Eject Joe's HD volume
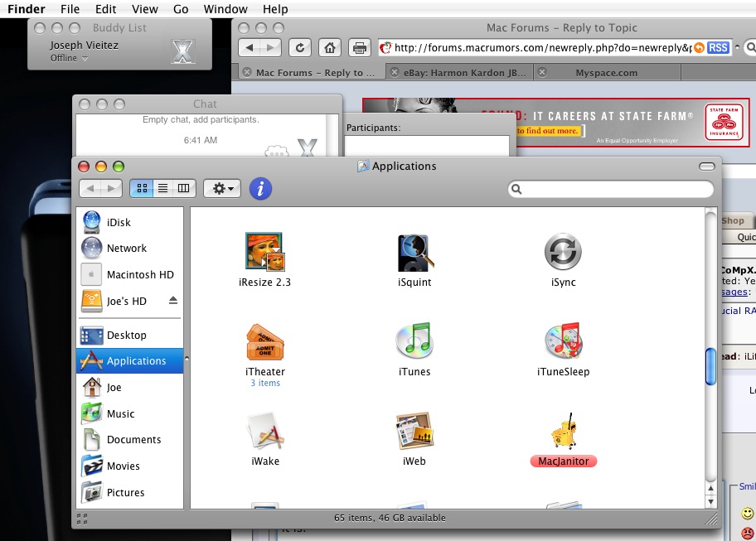The height and width of the screenshot is (541, 756). (173, 301)
